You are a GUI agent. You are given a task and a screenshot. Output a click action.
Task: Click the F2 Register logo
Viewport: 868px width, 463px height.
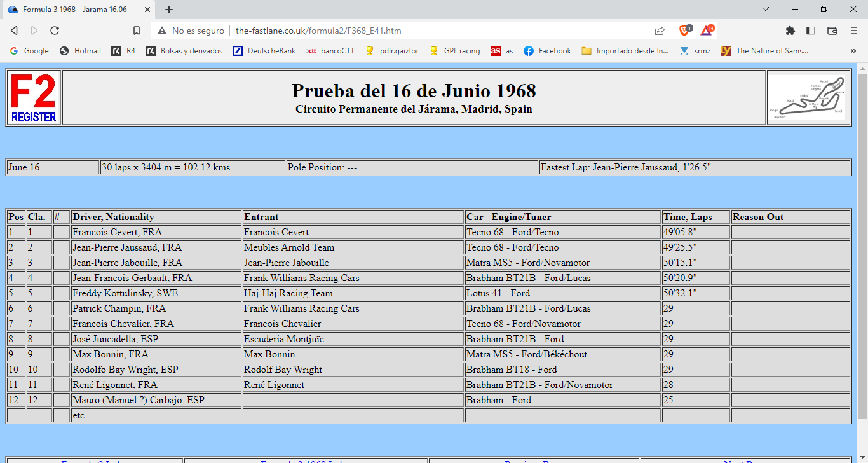point(34,97)
